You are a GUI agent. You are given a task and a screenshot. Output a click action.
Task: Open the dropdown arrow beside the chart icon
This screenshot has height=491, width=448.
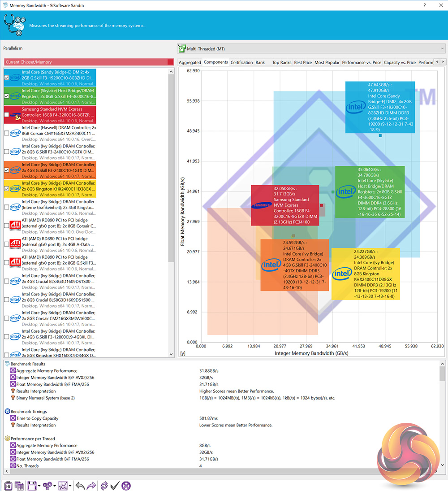pos(70,486)
